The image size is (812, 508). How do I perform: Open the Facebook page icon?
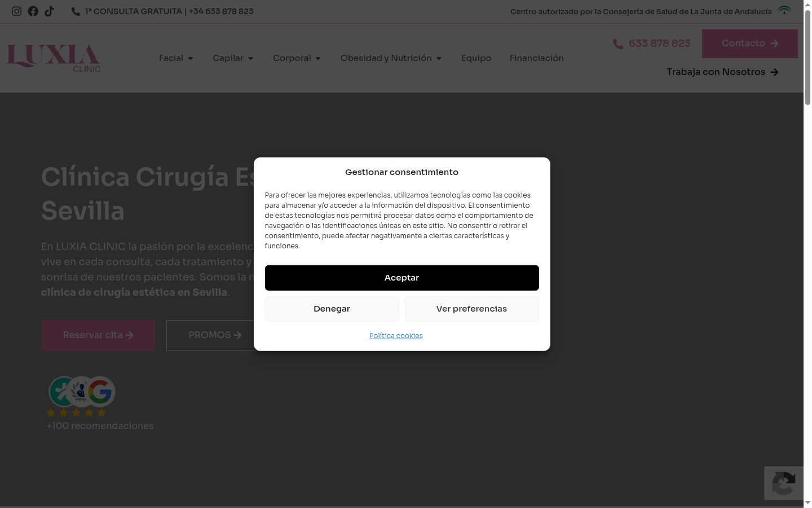pos(33,11)
